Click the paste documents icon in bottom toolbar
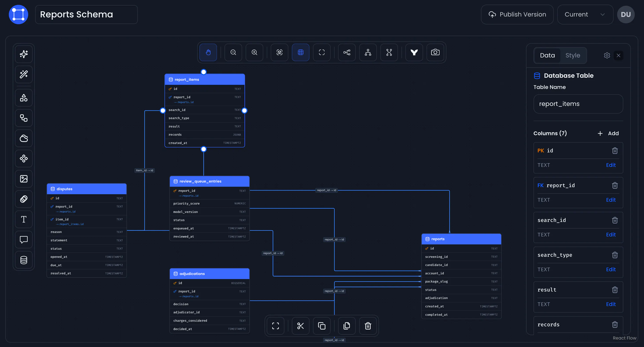Screen dimensions: 644x347 coord(347,326)
